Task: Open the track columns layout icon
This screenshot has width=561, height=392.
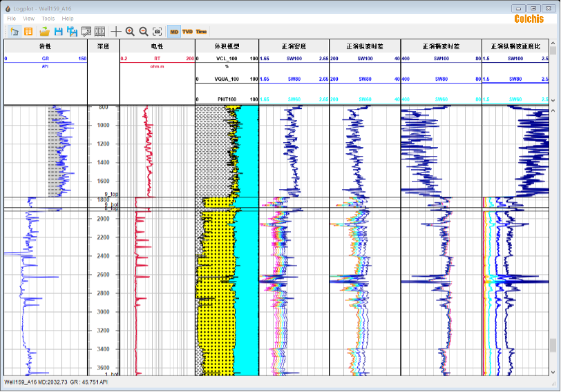Action: click(x=100, y=32)
